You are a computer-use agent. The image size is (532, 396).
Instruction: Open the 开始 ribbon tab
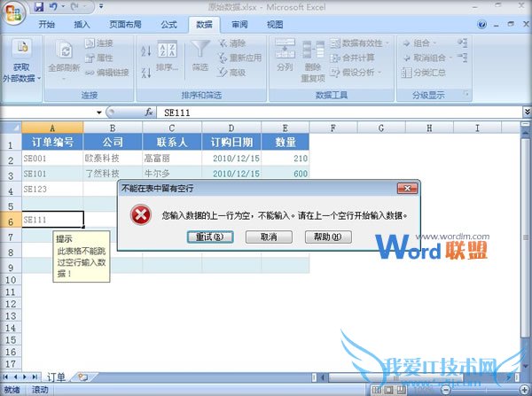tap(46, 25)
